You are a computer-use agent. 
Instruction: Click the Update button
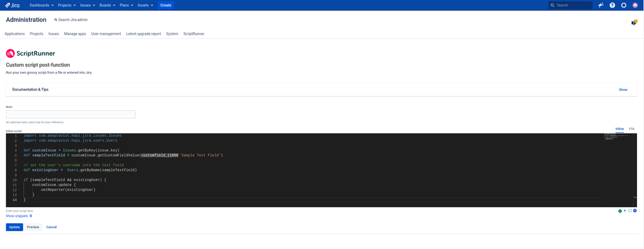coord(14,227)
